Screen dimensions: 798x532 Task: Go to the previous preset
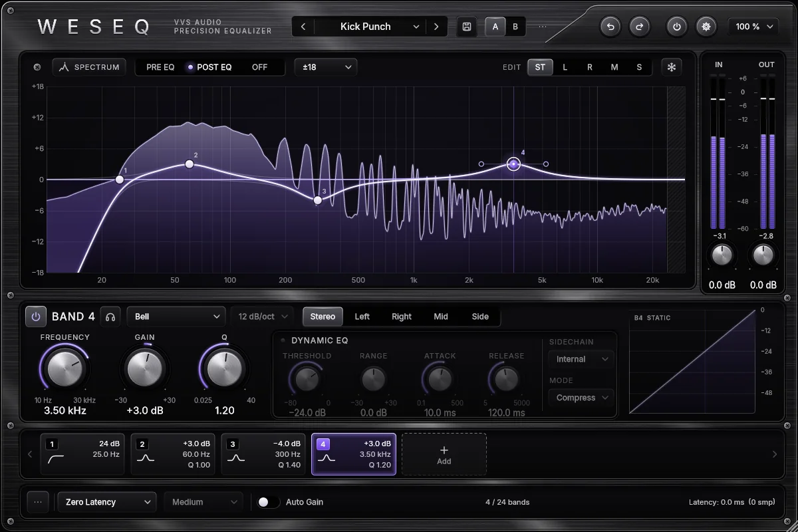click(303, 27)
